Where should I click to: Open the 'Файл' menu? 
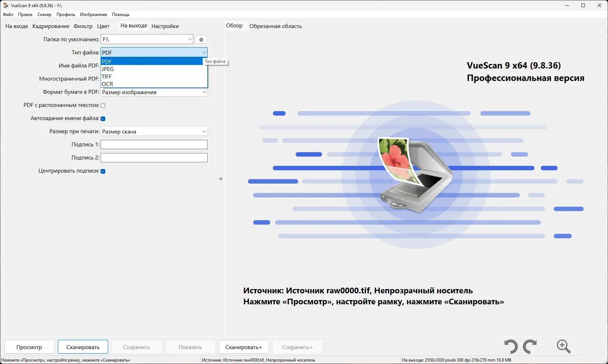(8, 15)
